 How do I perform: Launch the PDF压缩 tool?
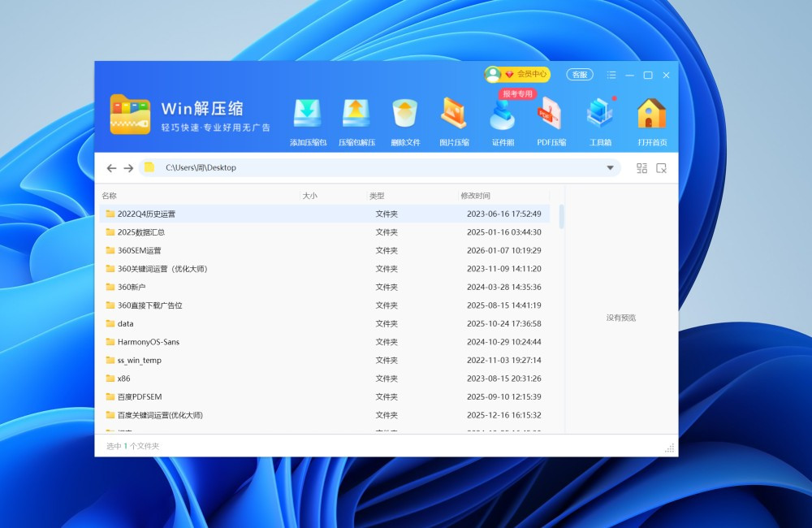(x=551, y=114)
